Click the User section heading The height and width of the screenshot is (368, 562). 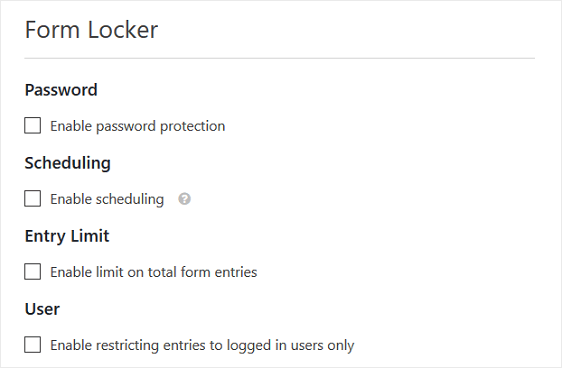tap(42, 309)
